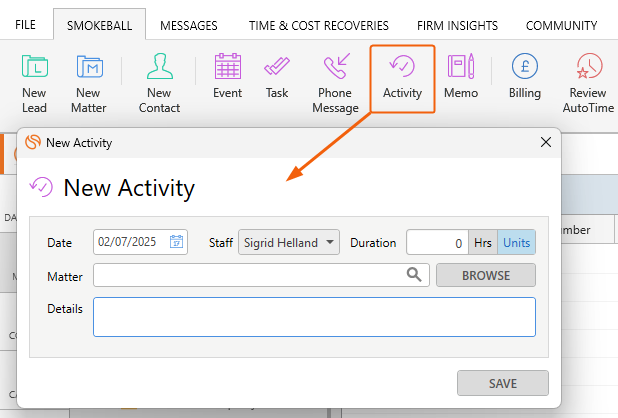Save the new activity
618x418 pixels.
(503, 383)
